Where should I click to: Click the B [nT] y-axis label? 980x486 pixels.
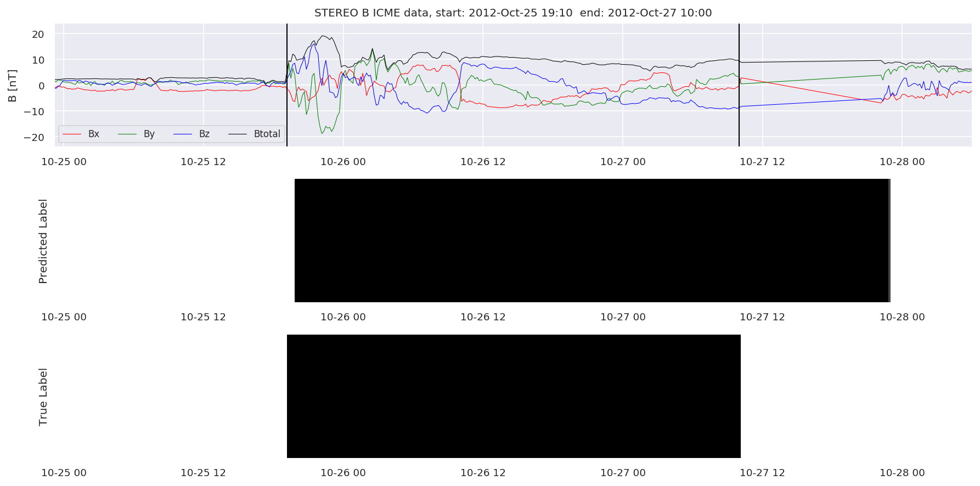click(x=12, y=85)
